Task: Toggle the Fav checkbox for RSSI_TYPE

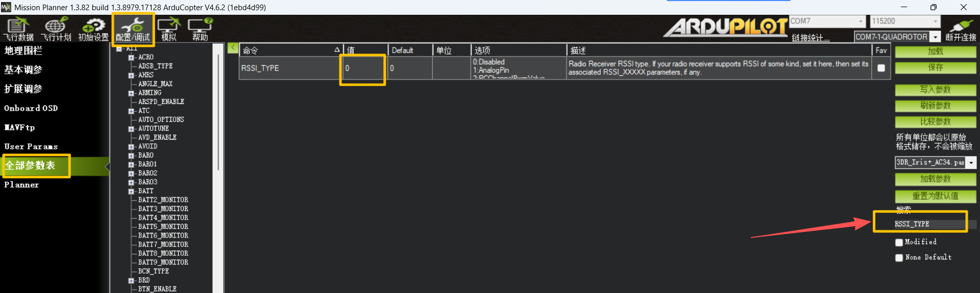Action: pyautogui.click(x=881, y=68)
